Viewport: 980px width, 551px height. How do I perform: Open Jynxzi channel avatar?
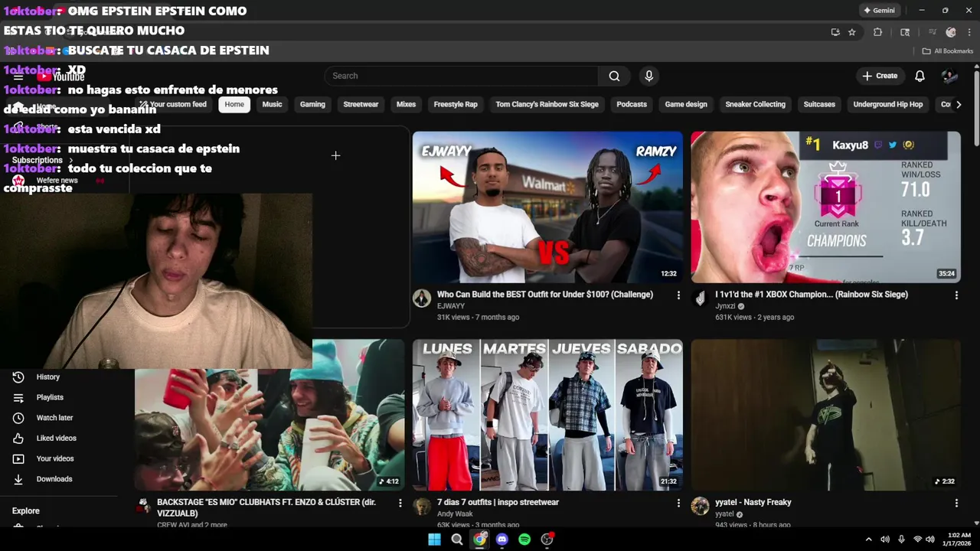tap(700, 298)
